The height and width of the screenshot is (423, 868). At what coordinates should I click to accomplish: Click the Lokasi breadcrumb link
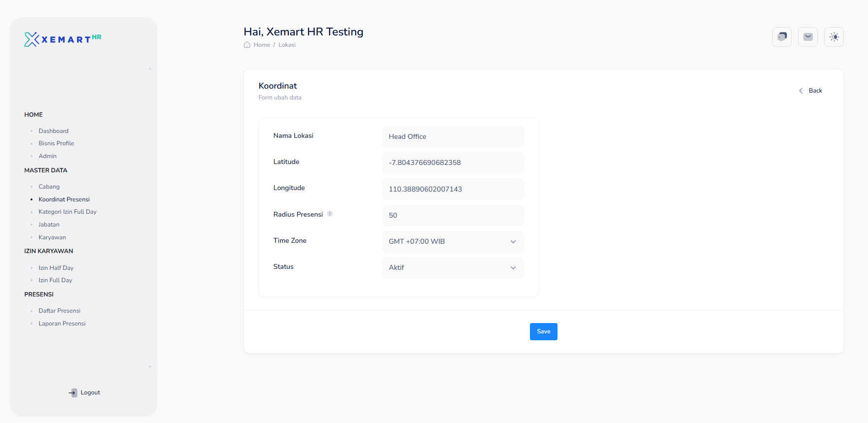point(287,45)
